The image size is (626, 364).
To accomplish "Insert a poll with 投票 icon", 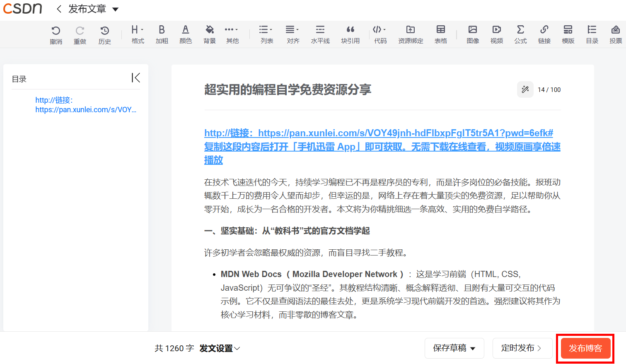I will click(615, 34).
